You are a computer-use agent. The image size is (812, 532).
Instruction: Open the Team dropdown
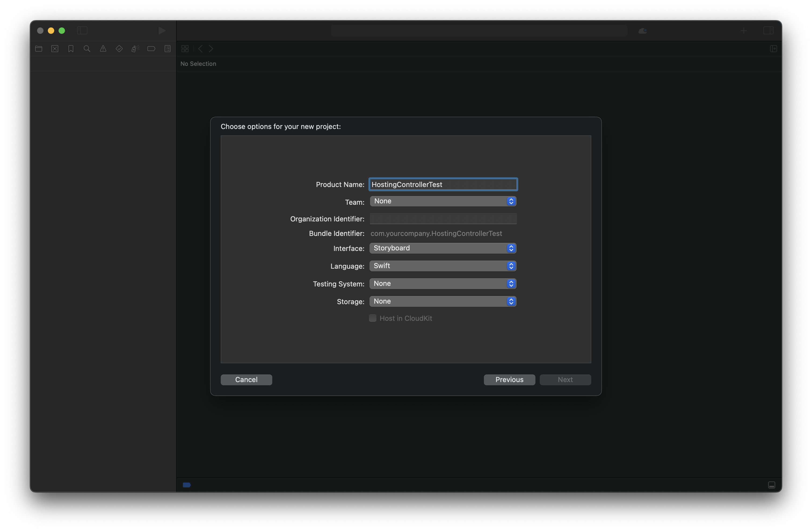point(443,201)
